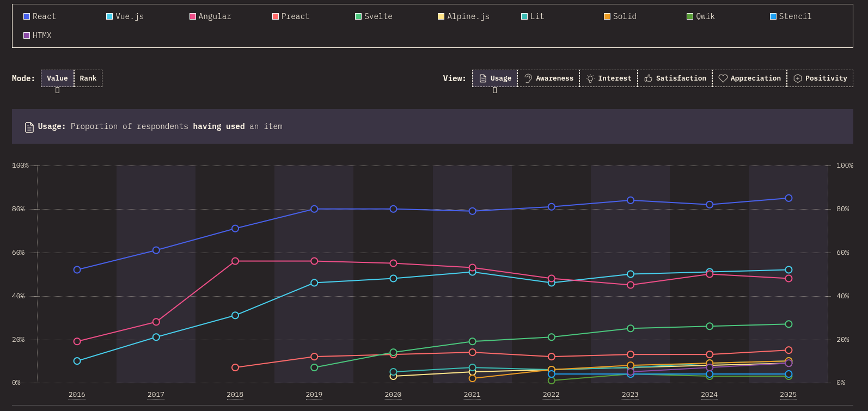Click Qwik's 2022 data point

pyautogui.click(x=552, y=381)
